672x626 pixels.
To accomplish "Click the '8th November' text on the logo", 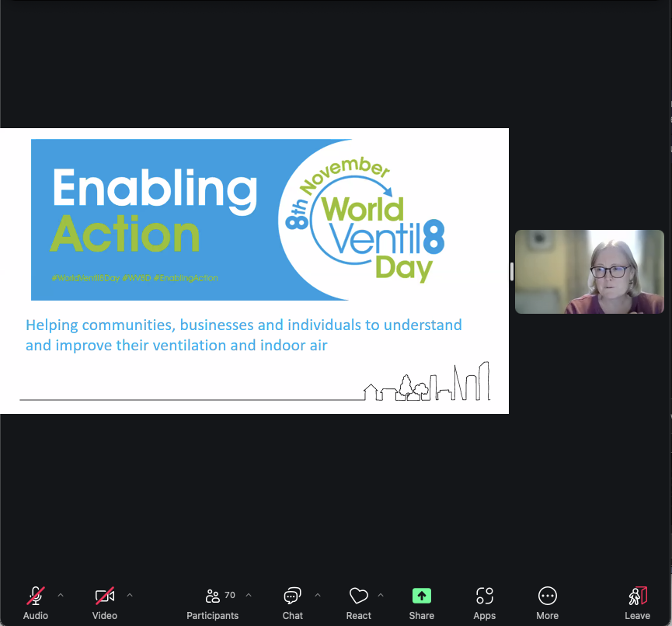I will point(337,192).
